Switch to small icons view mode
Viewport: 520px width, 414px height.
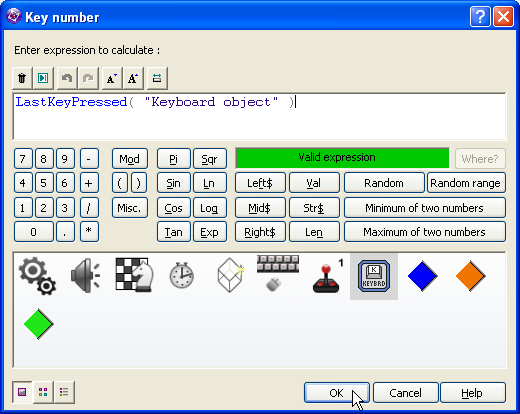click(43, 392)
